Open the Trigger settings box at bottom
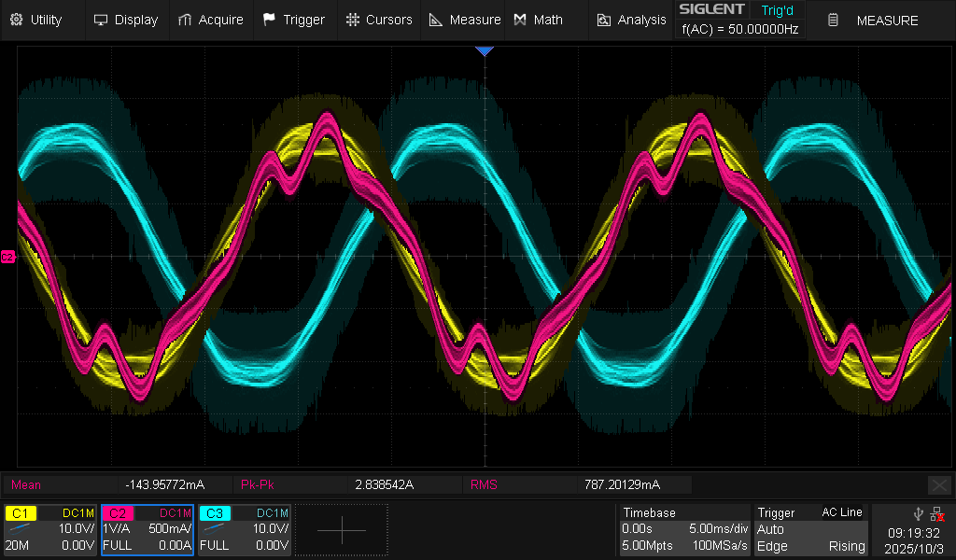Image resolution: width=956 pixels, height=560 pixels. tap(810, 530)
